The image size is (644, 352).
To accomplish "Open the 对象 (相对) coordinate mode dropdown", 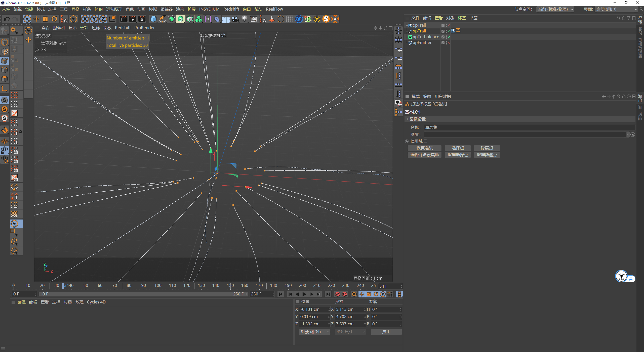I will click(x=314, y=332).
